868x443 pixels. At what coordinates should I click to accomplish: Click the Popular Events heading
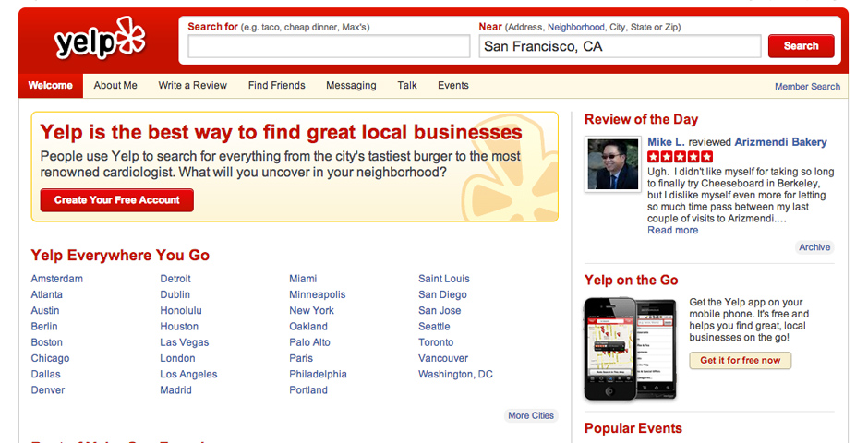(633, 428)
